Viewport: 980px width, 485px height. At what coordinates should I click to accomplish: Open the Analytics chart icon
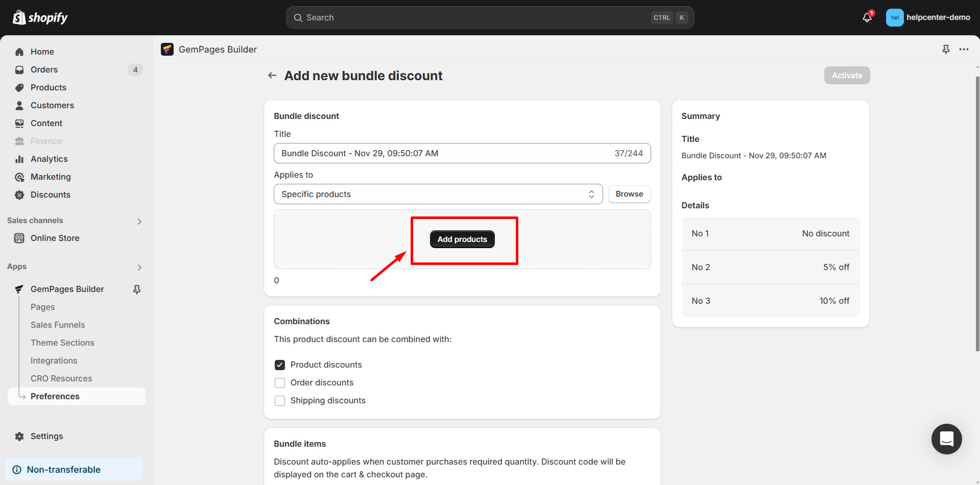click(x=19, y=159)
